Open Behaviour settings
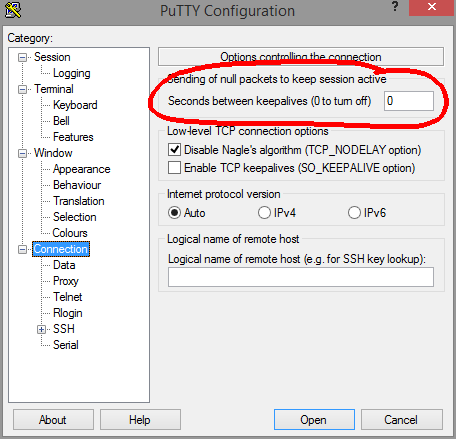This screenshot has width=456, height=439. (77, 185)
